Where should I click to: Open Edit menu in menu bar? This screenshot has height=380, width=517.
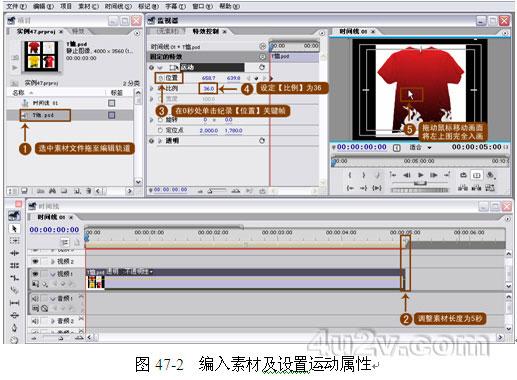tap(43, 6)
